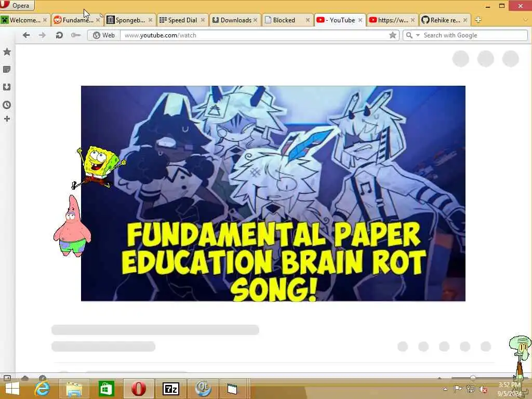Click the Web site-info badge

tap(104, 35)
